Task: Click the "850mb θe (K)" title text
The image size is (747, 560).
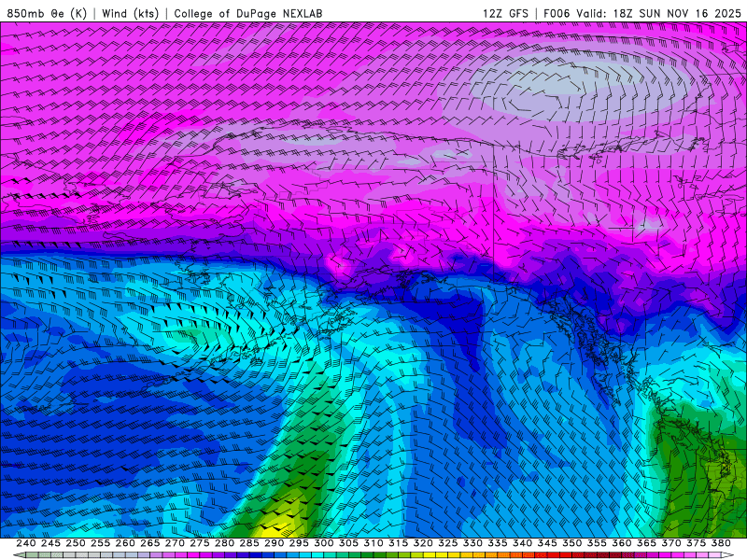Action: click(47, 13)
